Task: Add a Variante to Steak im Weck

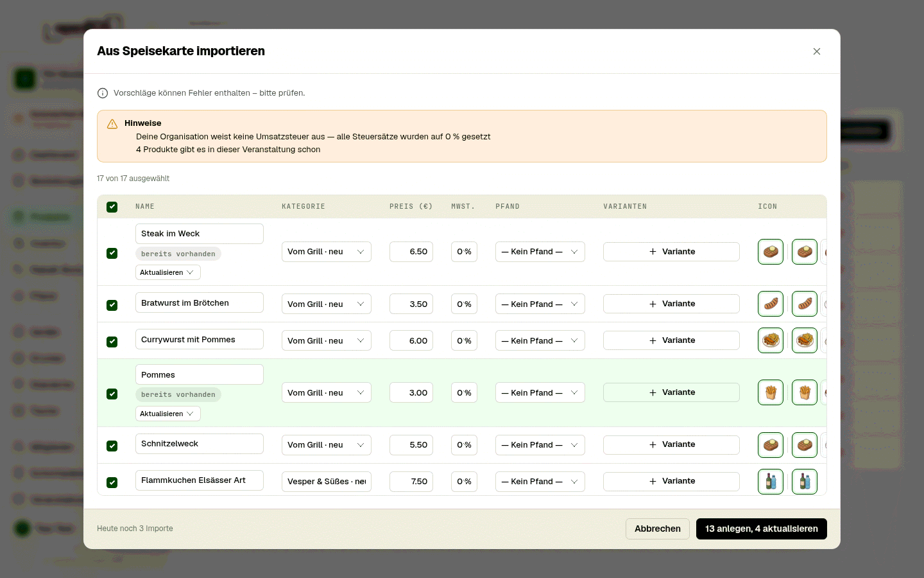Action: pos(671,252)
